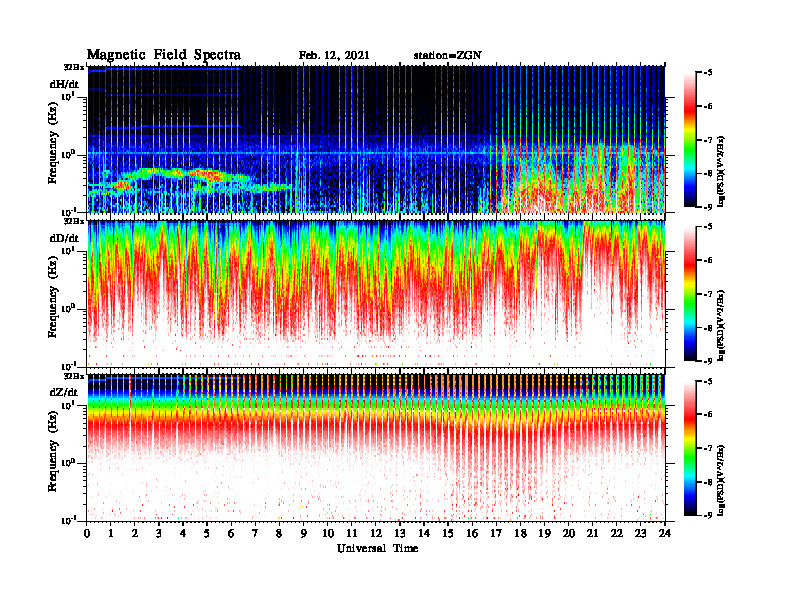
Task: Click hour tick label "4" on time axis
Action: point(183,534)
